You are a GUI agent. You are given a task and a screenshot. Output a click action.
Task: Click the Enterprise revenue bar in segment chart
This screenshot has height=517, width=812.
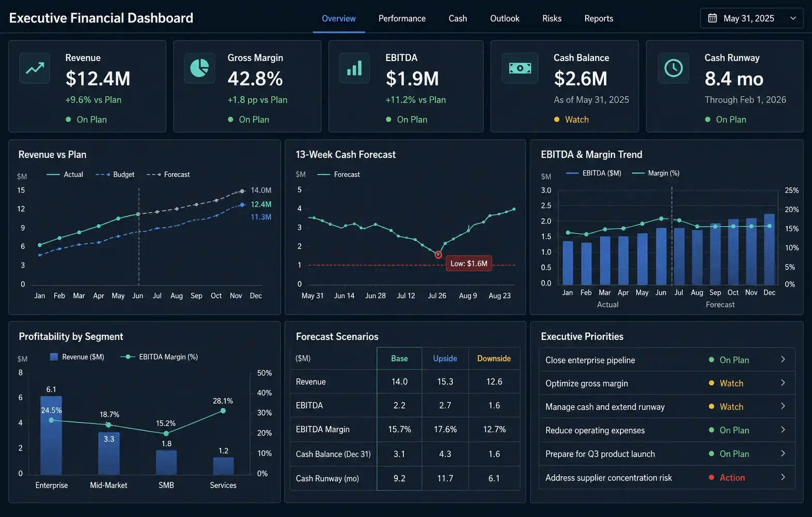tap(51, 435)
